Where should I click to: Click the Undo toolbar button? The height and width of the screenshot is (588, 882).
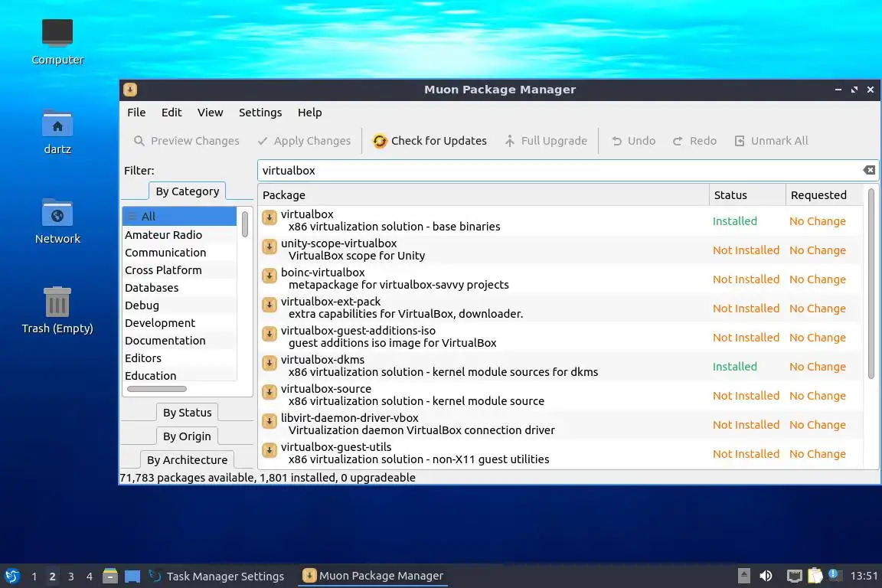(x=634, y=141)
